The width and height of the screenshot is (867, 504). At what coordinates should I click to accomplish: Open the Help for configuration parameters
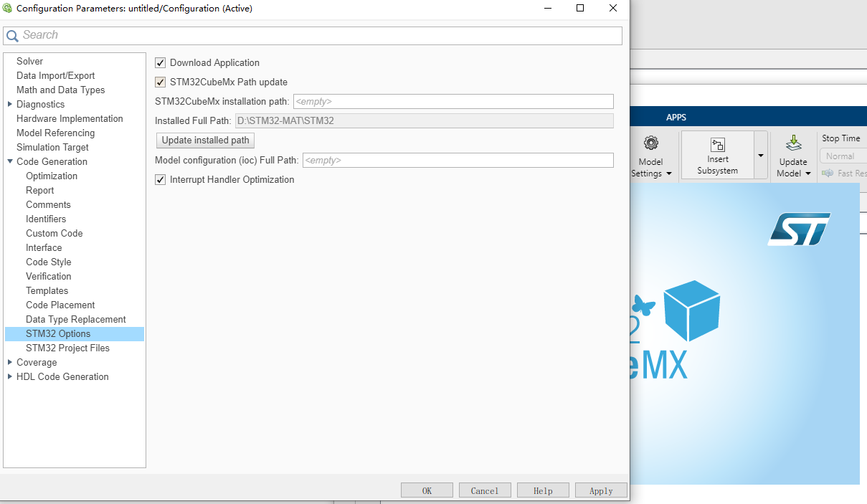click(543, 490)
